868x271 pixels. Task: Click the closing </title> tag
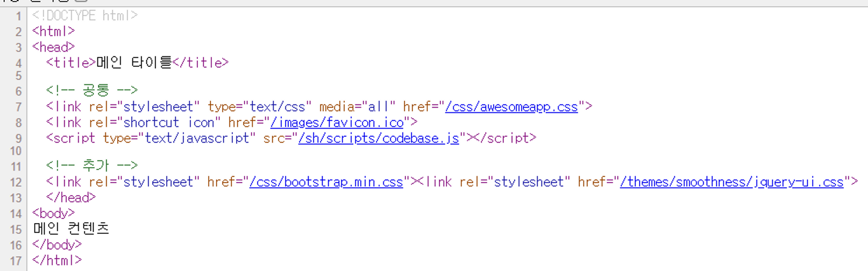click(x=200, y=63)
